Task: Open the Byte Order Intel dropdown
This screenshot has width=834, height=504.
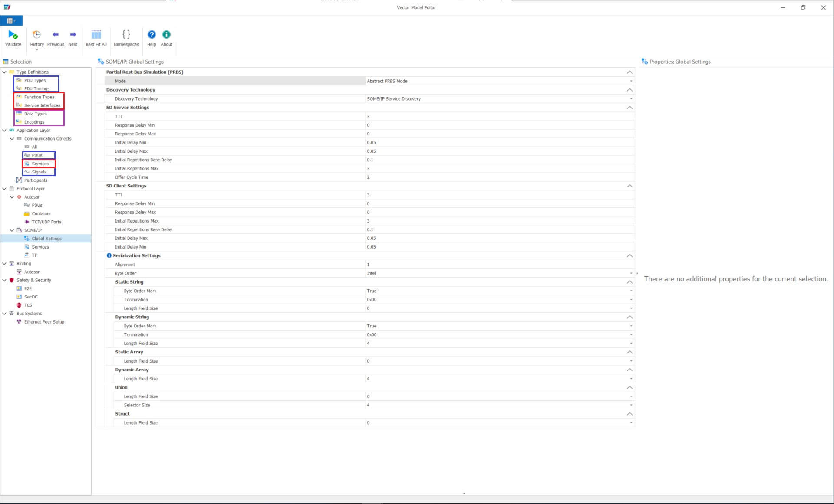Action: (631, 273)
